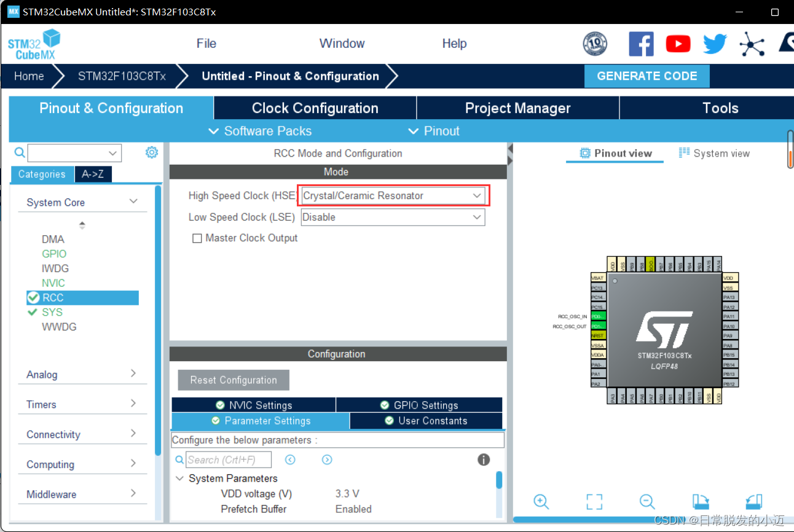Click the search magnifier in Parameter Settings
The image size is (794, 532).
point(179,460)
